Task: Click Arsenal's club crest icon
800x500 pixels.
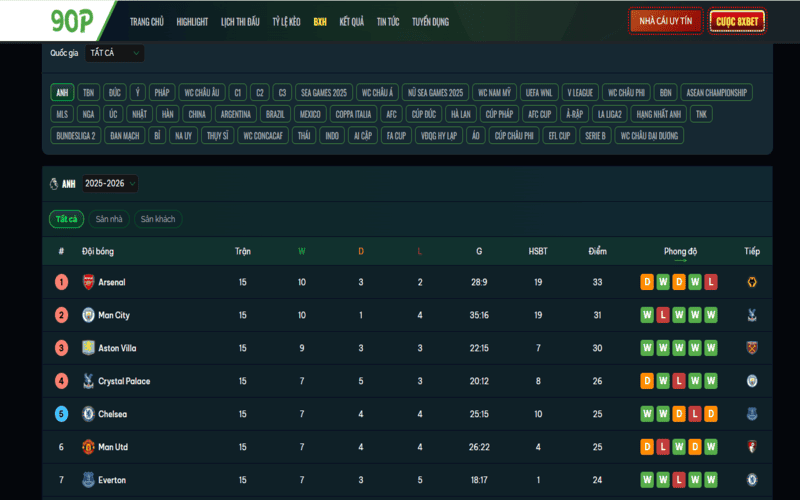Action: point(88,282)
